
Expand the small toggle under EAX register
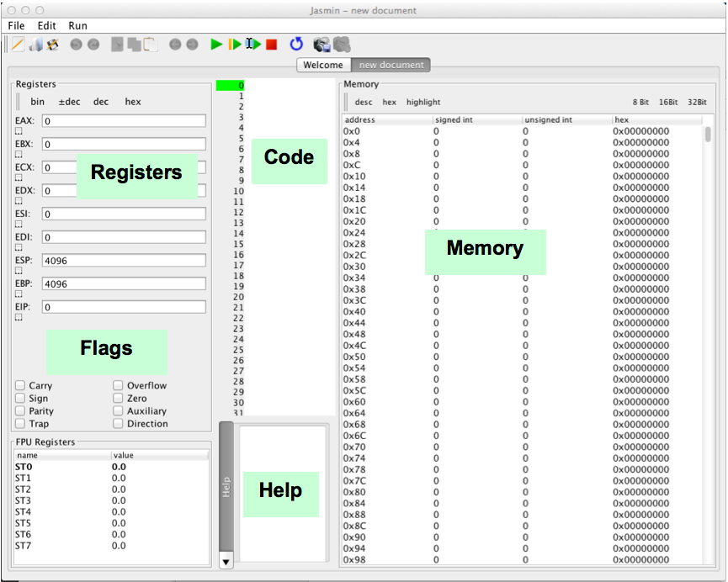(x=19, y=131)
